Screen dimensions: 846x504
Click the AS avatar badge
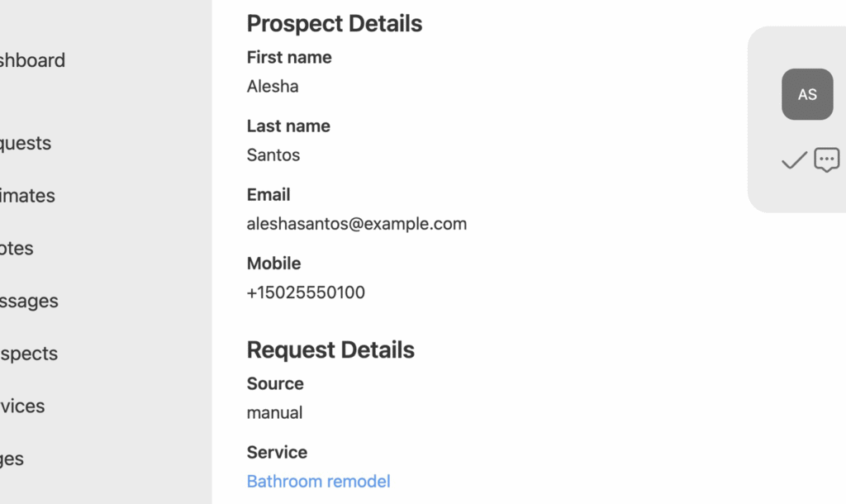pyautogui.click(x=807, y=94)
